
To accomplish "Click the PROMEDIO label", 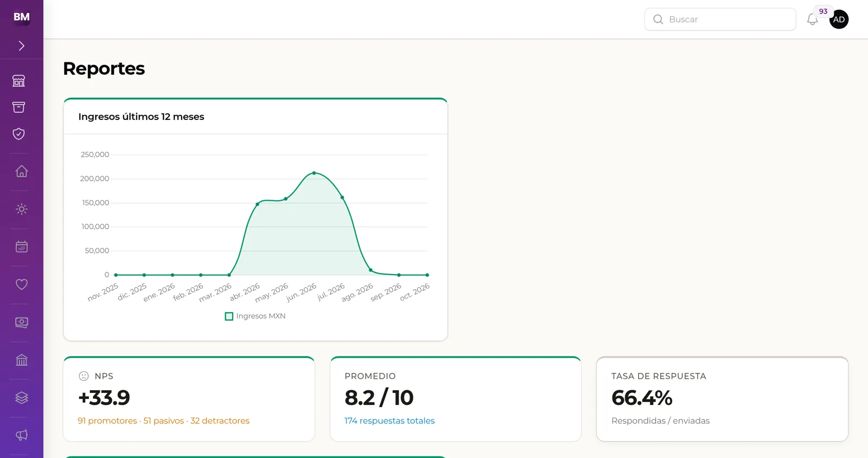I will 370,376.
